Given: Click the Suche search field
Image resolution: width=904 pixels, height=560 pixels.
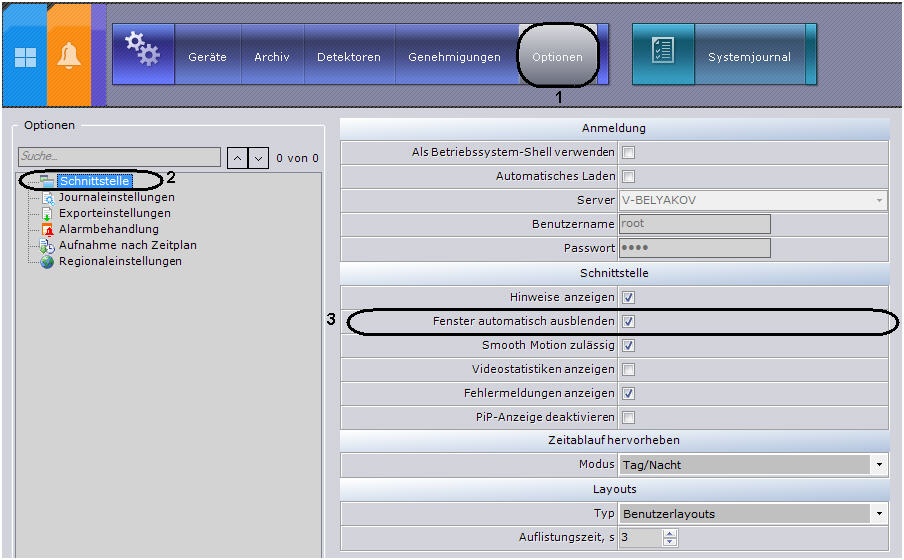Looking at the screenshot, I should (119, 156).
